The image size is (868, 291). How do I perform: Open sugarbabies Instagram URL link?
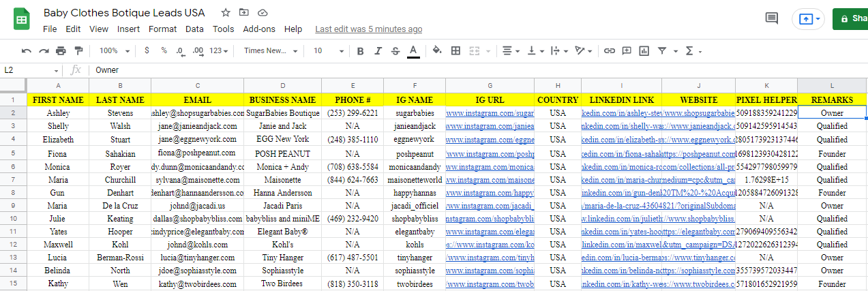tap(490, 113)
